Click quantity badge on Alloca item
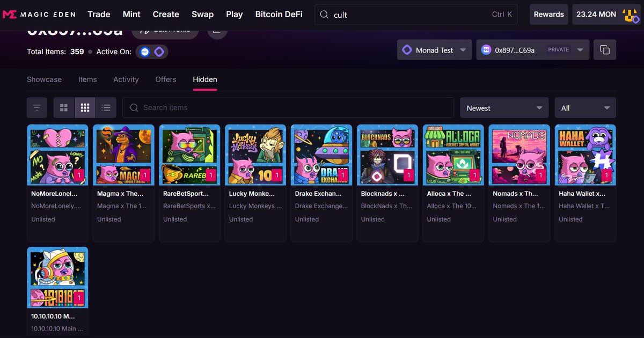Screen dimensions: 644x338 pos(474,175)
